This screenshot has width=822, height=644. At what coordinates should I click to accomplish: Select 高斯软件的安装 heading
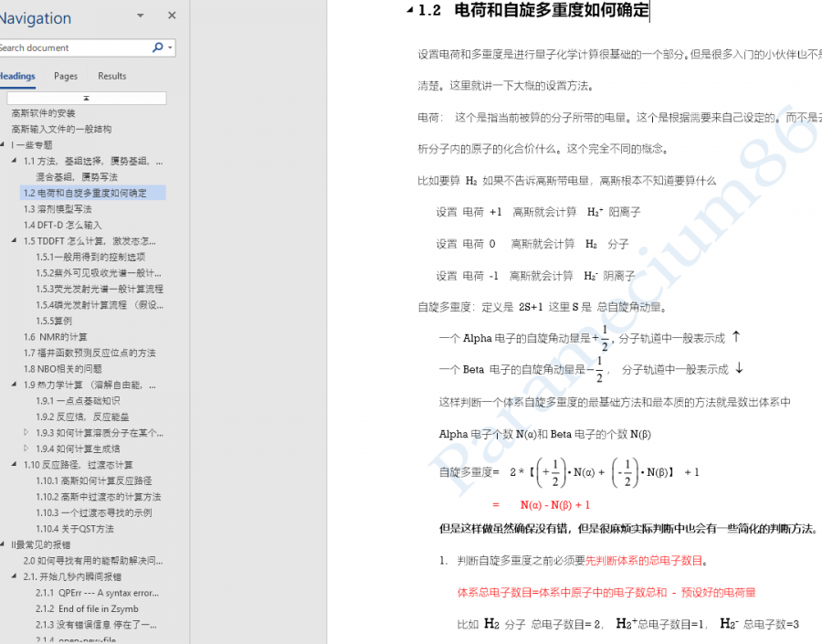[x=44, y=113]
